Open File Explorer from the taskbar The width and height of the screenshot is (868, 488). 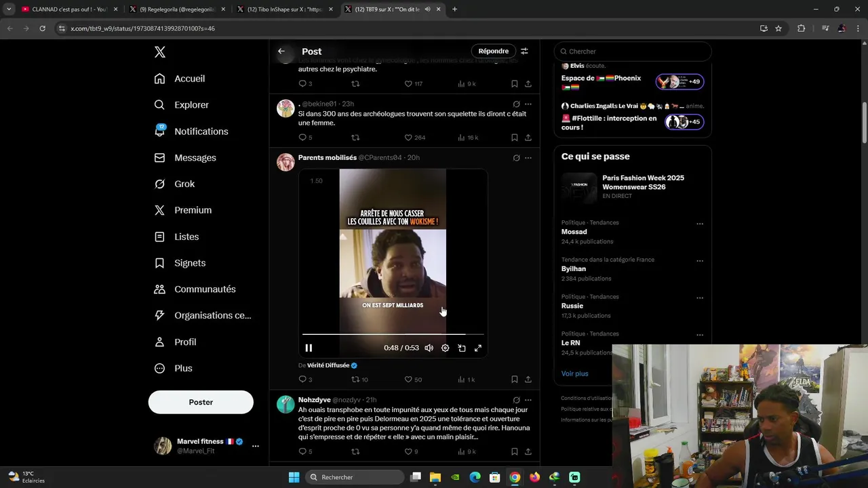435,477
